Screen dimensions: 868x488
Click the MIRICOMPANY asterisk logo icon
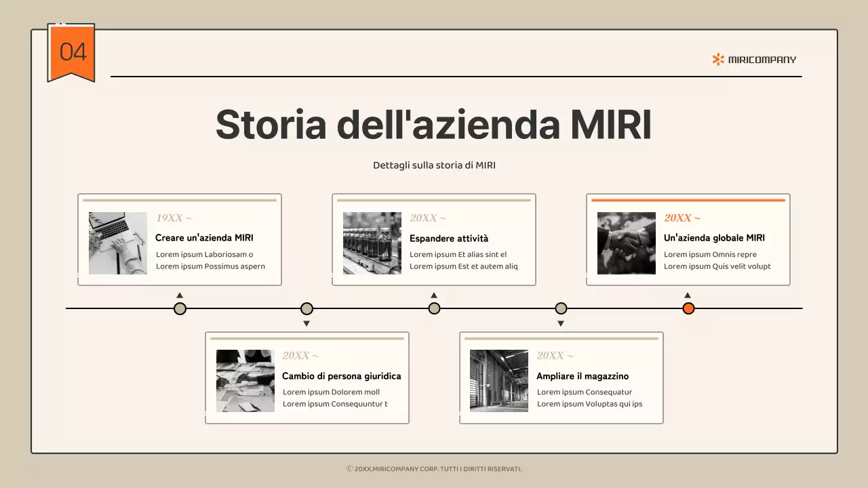click(x=716, y=59)
